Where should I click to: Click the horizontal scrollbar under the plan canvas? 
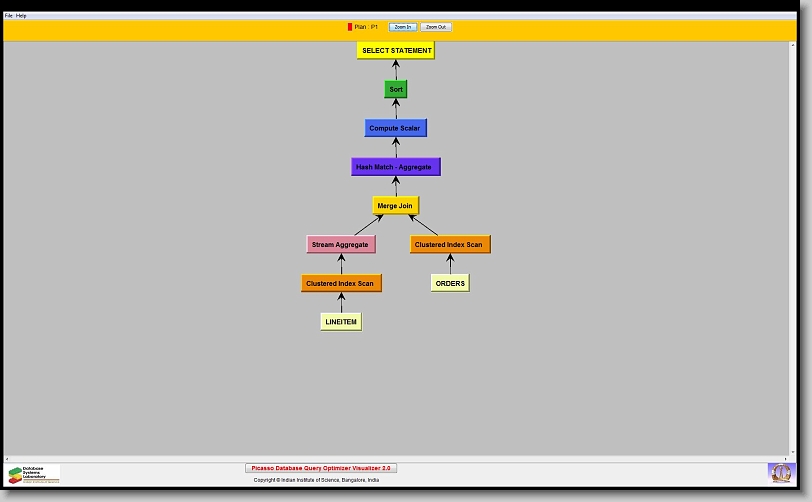coord(400,458)
